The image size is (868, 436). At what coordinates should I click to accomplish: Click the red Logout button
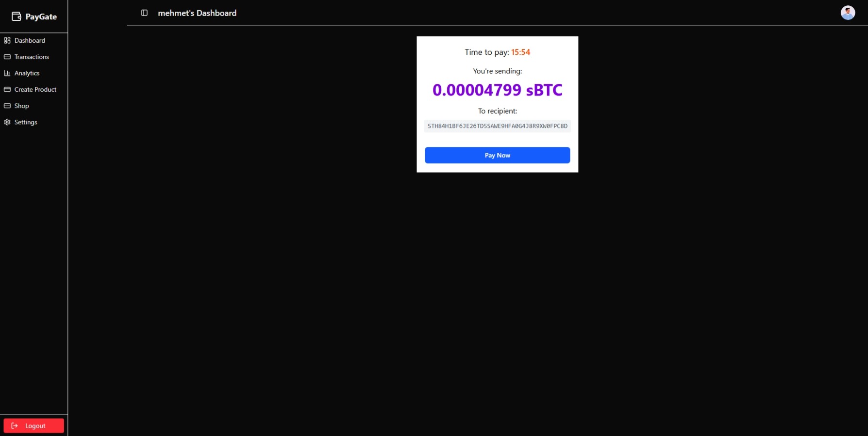coord(34,426)
